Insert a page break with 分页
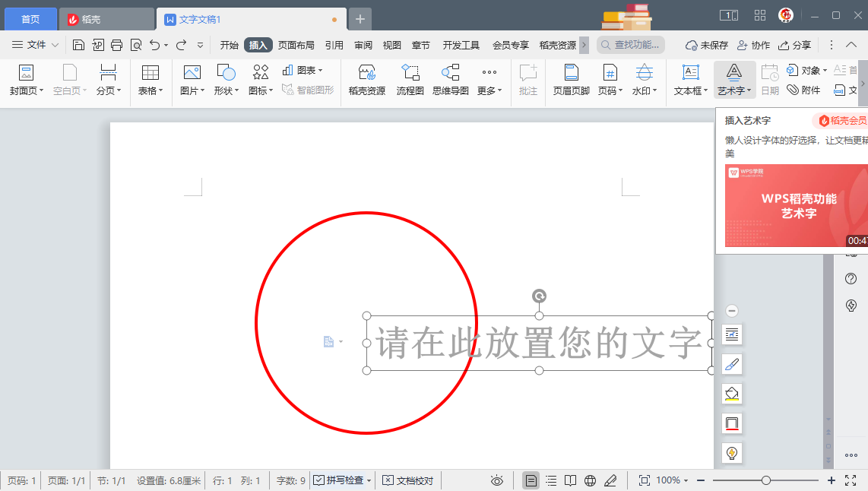This screenshot has height=491, width=868. coord(108,81)
